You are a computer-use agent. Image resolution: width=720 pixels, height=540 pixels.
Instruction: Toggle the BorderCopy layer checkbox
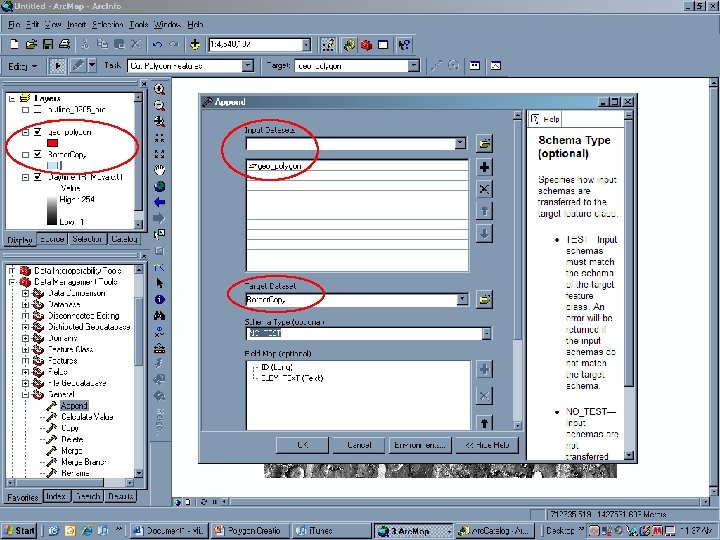pos(38,155)
